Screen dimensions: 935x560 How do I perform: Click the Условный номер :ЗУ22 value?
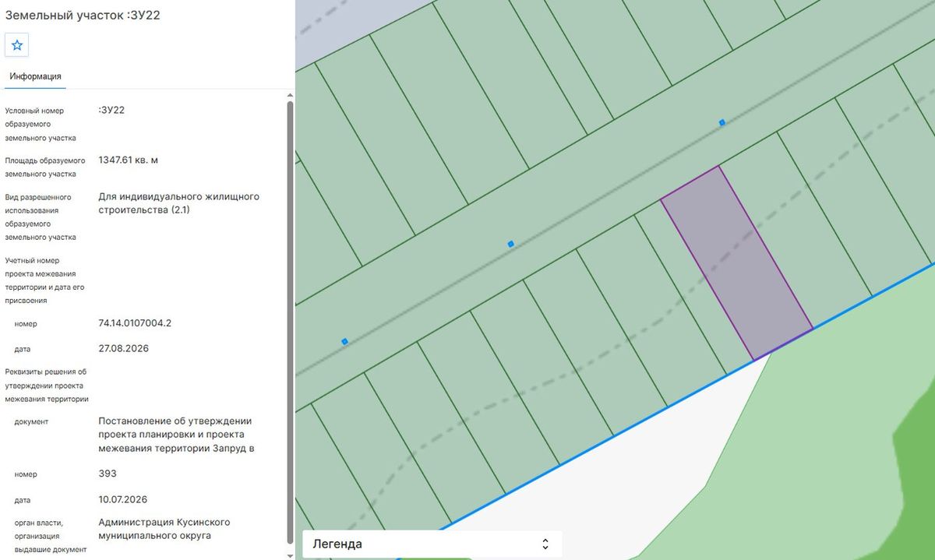click(x=111, y=110)
